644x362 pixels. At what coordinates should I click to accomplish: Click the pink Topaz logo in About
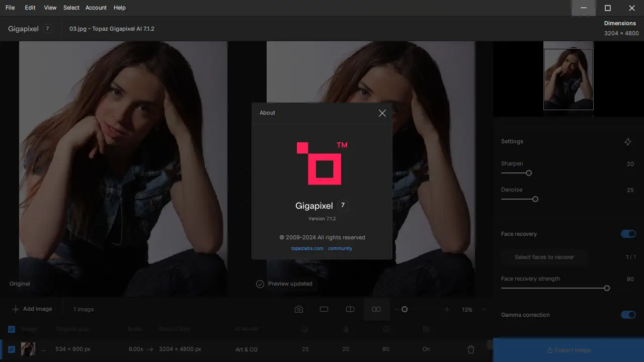[x=322, y=163]
